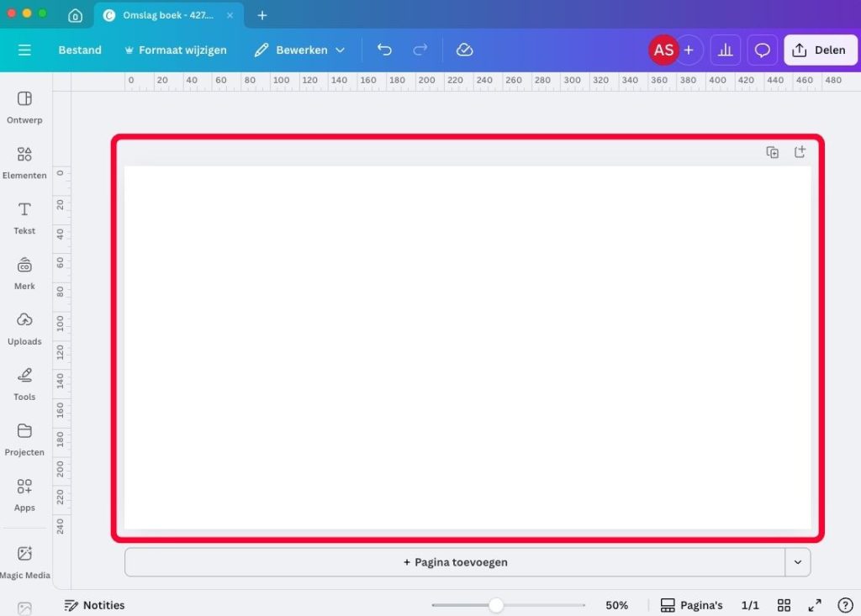Click the zoom slider handle
This screenshot has height=616, width=861.
pos(496,605)
